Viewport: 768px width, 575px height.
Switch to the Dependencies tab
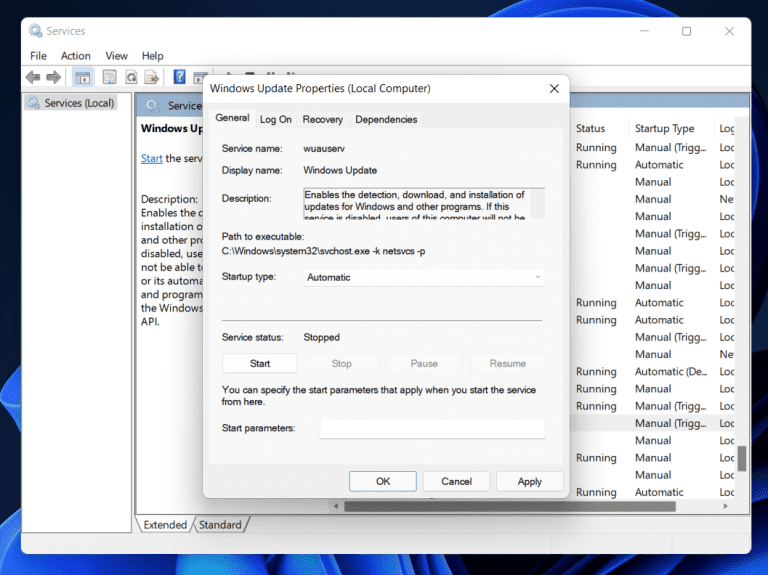[x=386, y=120]
